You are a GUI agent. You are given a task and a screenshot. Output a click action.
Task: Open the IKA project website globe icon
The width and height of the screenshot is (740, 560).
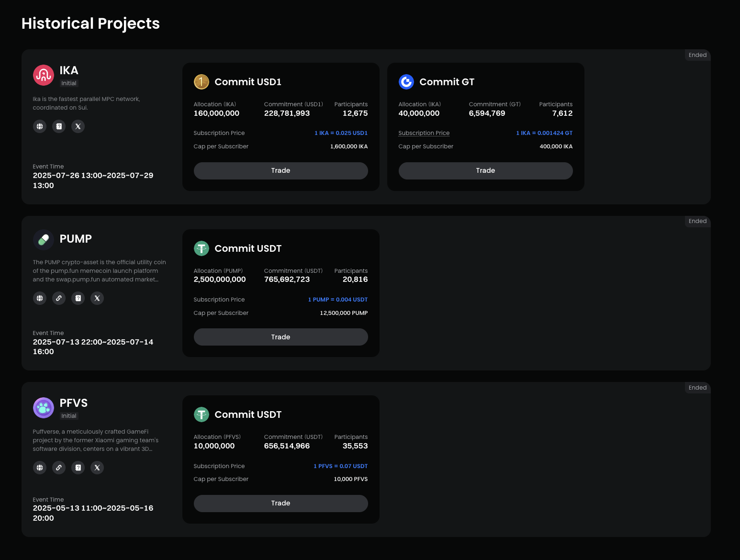(x=40, y=126)
